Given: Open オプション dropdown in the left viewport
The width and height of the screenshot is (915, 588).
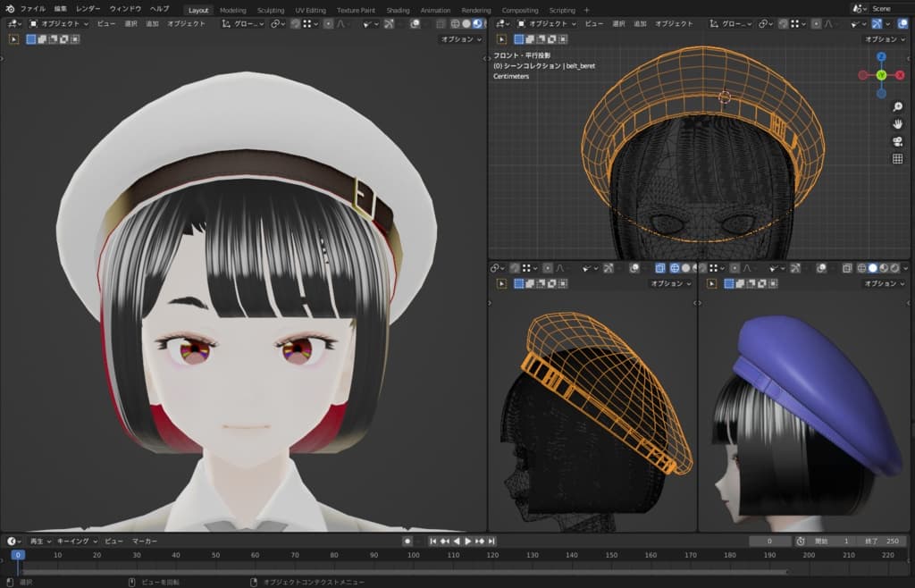Looking at the screenshot, I should pos(461,39).
